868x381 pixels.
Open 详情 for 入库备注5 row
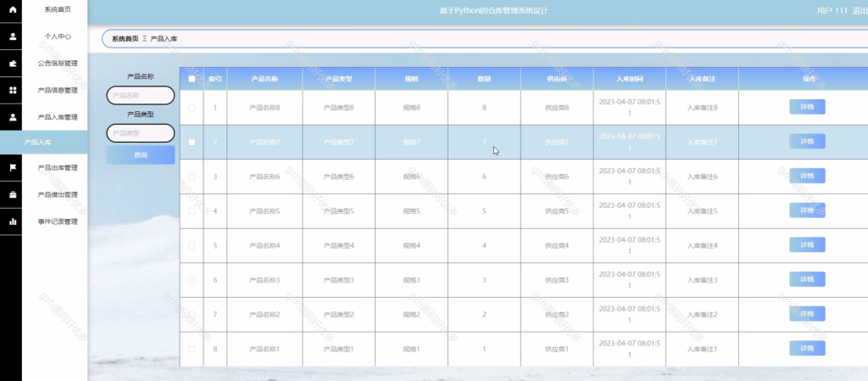807,210
